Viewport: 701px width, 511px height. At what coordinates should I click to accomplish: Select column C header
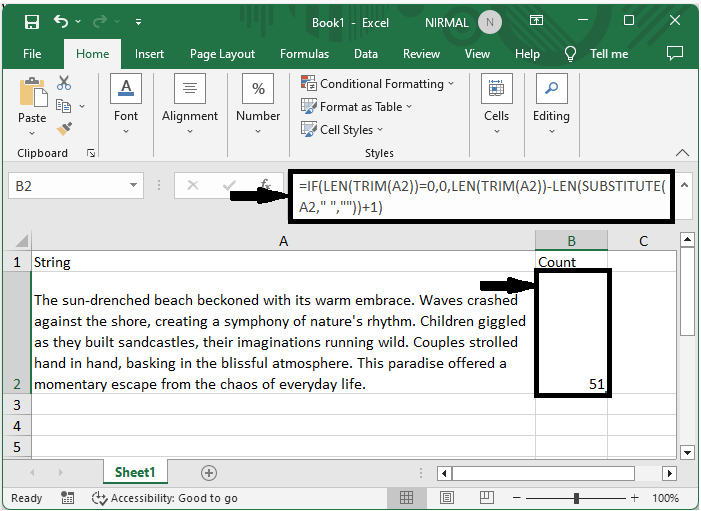[x=642, y=241]
